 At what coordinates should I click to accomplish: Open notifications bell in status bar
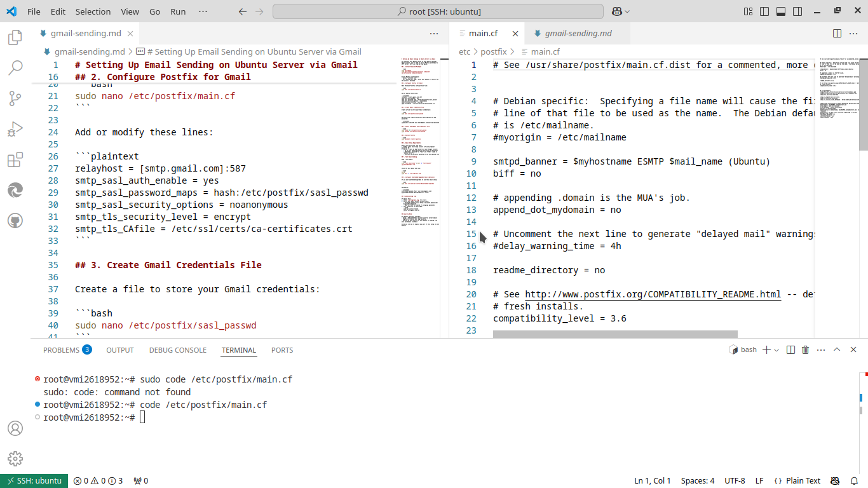click(854, 481)
